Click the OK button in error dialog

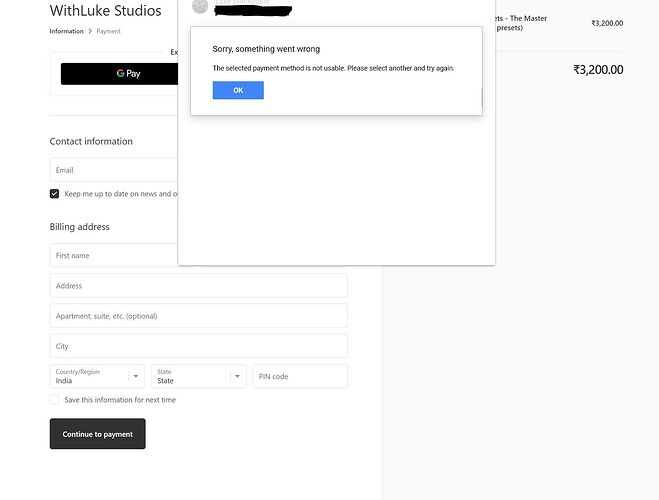pos(238,90)
